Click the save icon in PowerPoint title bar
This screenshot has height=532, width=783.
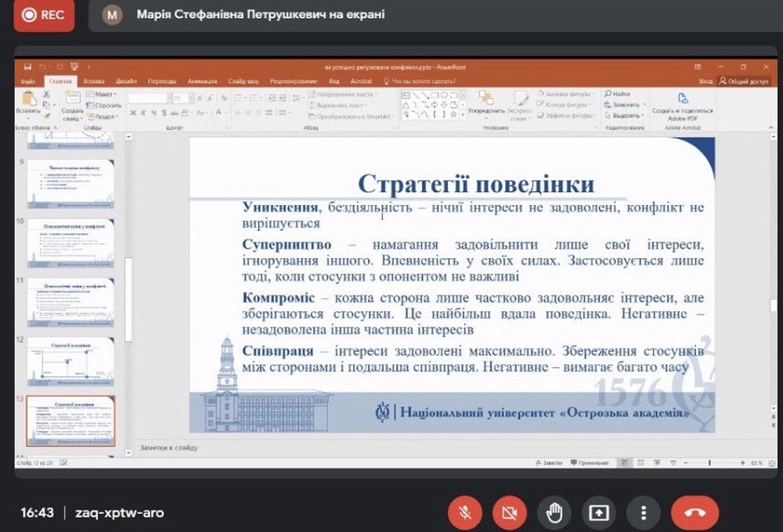[28, 67]
